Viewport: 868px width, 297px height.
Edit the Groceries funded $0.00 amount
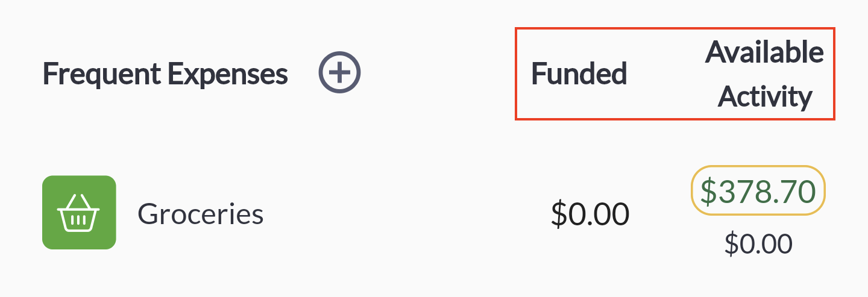(x=590, y=214)
